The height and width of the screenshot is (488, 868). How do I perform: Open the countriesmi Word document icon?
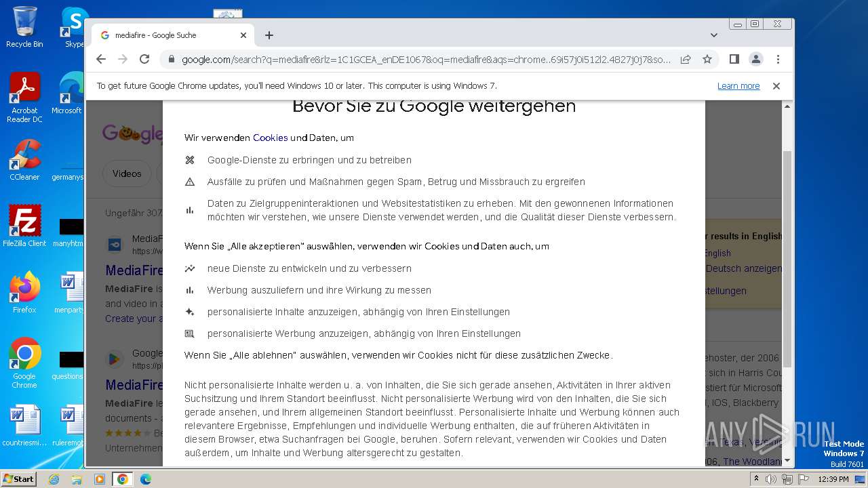click(24, 426)
